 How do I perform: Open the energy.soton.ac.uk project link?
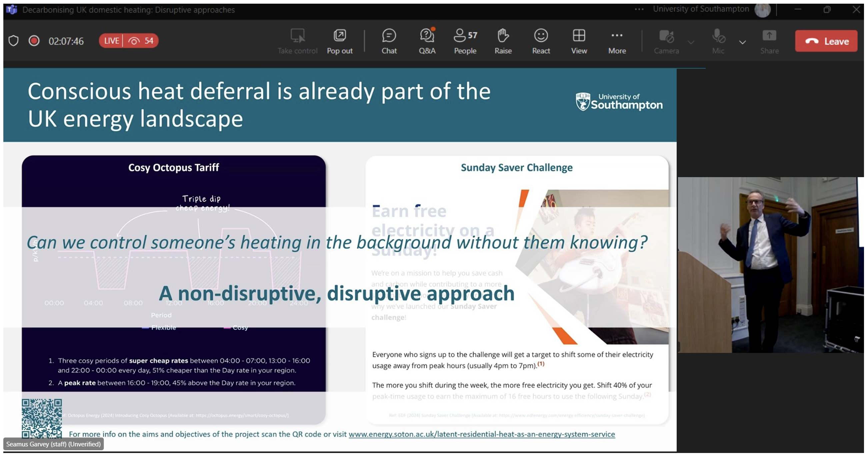click(482, 434)
